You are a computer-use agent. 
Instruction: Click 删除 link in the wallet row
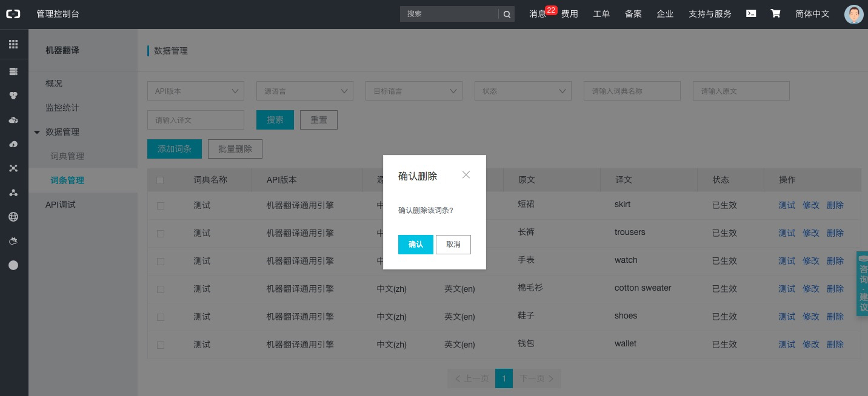[x=835, y=345]
